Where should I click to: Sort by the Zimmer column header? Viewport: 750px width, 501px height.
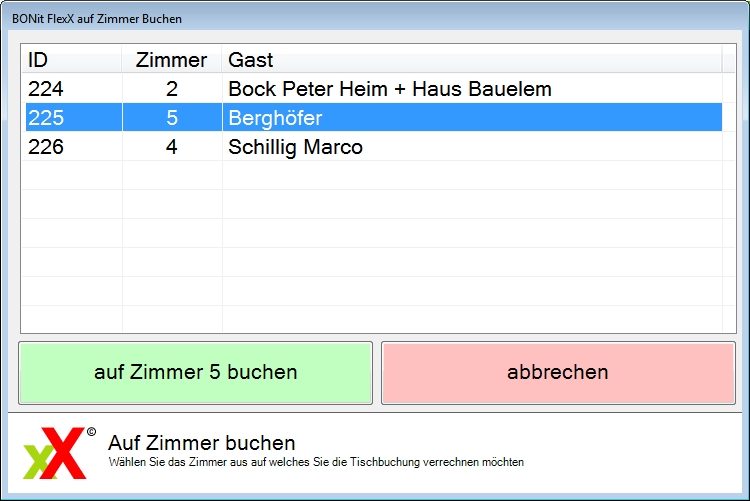[x=172, y=60]
